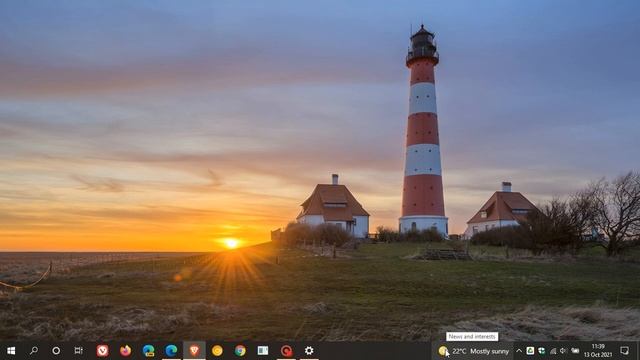Open the Action Center notifications icon
Viewport: 640px width, 360px height.
coord(624,351)
